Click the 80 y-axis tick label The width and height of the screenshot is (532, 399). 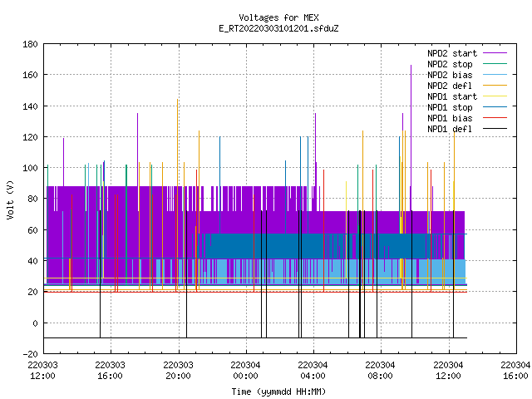[32, 199]
